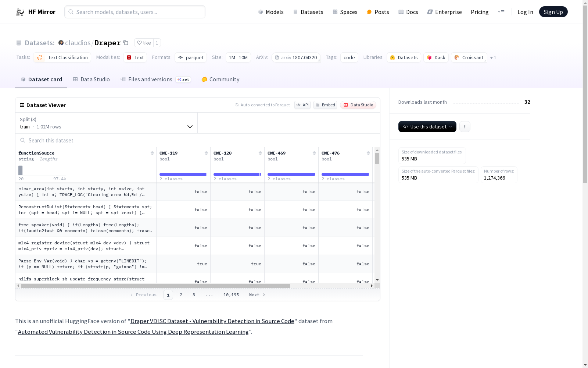
Task: Open the Automated Vulnerability Detection paper link
Action: tap(133, 332)
